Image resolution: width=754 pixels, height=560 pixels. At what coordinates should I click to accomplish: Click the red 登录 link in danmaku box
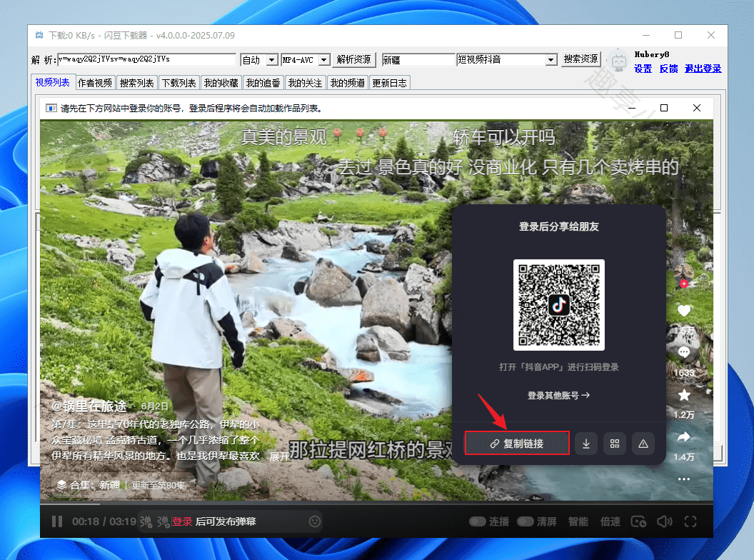(182, 521)
